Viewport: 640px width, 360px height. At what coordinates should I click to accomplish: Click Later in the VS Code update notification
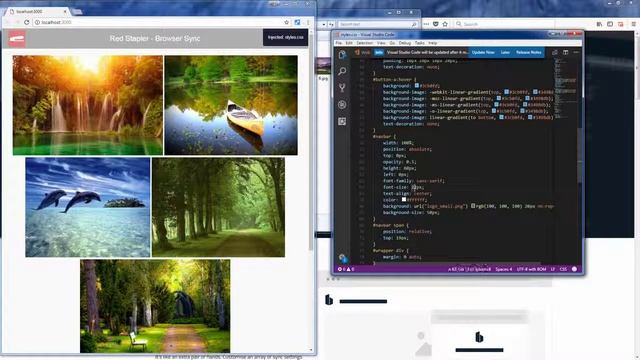tap(505, 52)
